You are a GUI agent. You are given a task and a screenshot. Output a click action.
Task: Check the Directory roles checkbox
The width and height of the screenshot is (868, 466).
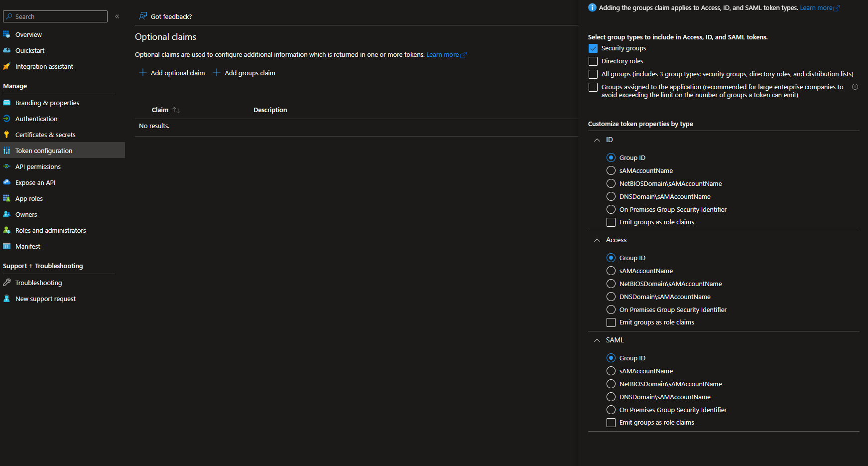[593, 61]
